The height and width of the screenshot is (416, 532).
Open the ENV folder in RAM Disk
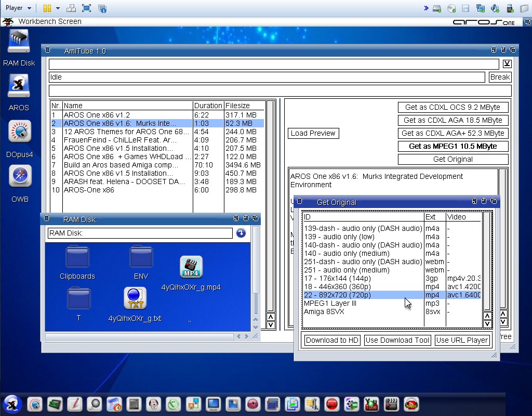141,258
